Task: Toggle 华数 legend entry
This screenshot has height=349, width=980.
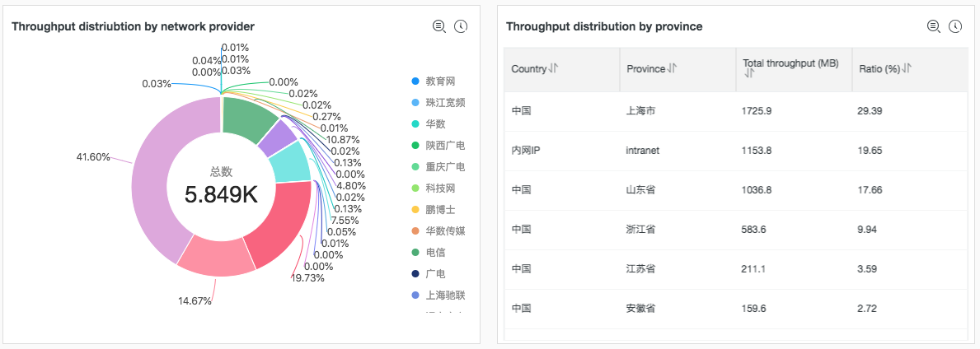Action: coord(428,123)
